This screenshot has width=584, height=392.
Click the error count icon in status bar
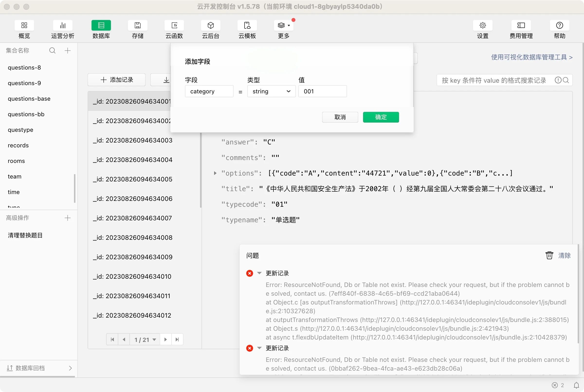(555, 385)
